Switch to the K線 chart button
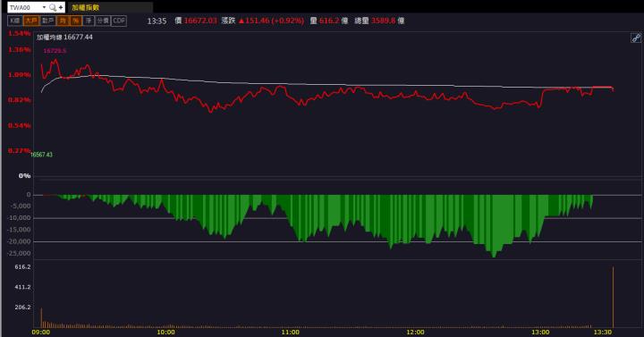644x337 pixels. tap(15, 21)
